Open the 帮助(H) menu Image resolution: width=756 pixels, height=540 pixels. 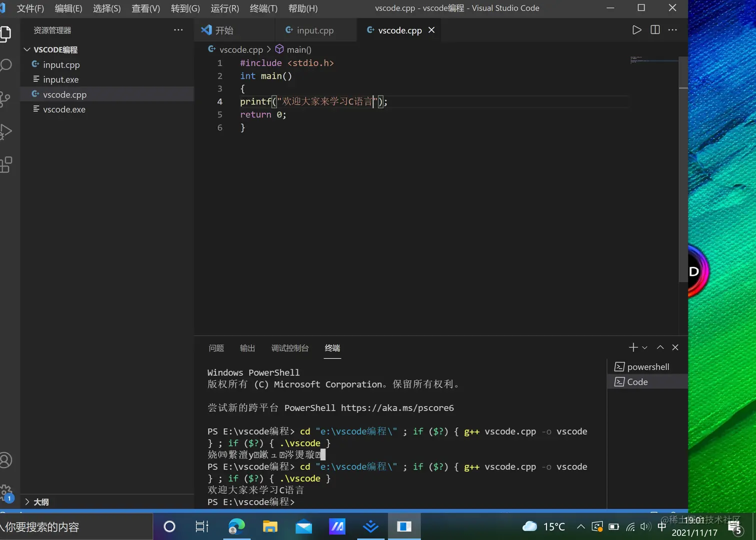(303, 8)
